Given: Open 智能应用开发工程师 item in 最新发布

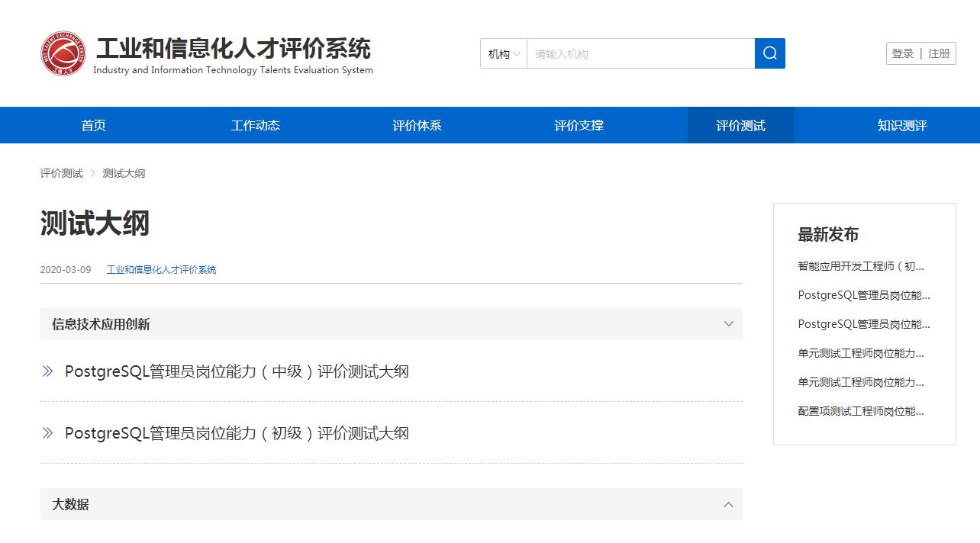Looking at the screenshot, I should coord(861,266).
